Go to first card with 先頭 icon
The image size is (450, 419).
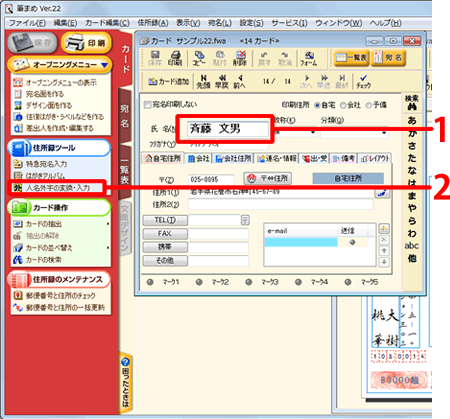tap(203, 81)
